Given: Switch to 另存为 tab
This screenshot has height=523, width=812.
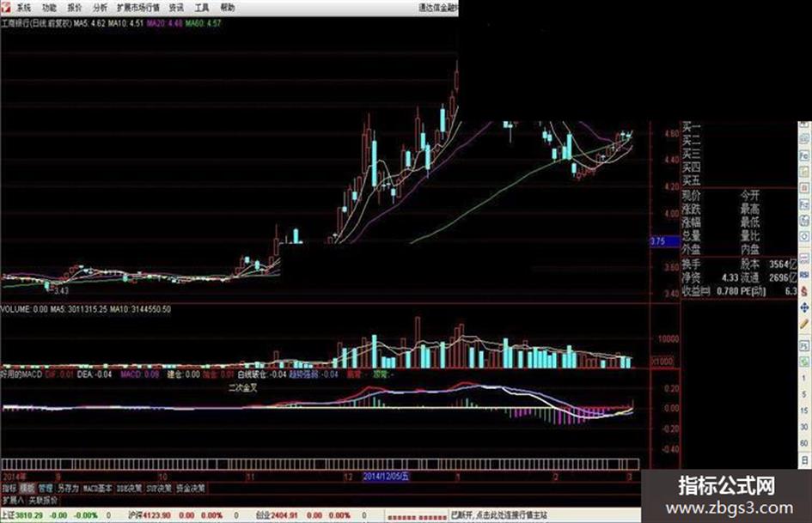Looking at the screenshot, I should 68,488.
